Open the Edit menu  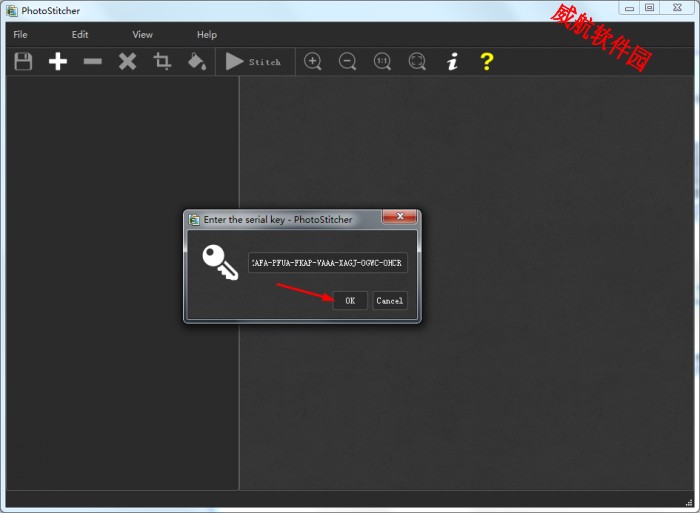click(80, 34)
